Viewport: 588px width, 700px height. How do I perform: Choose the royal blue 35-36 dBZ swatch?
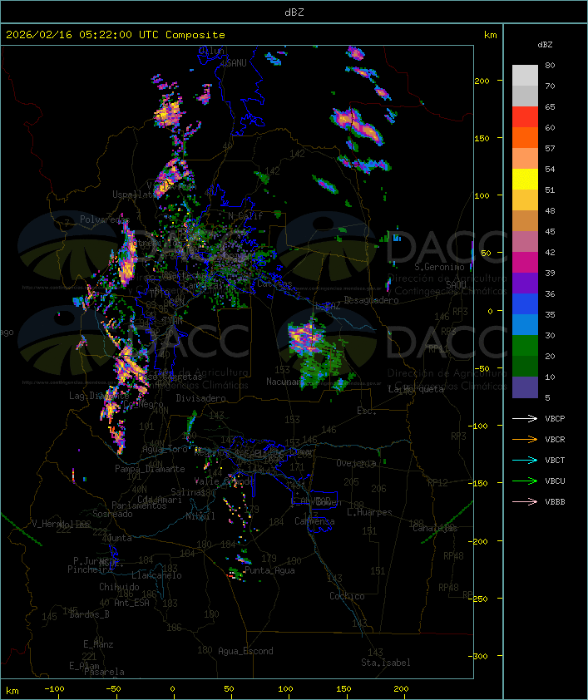click(525, 303)
